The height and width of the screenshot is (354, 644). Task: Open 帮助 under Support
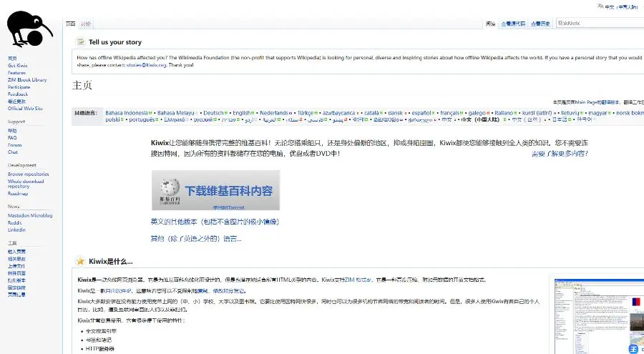12,131
